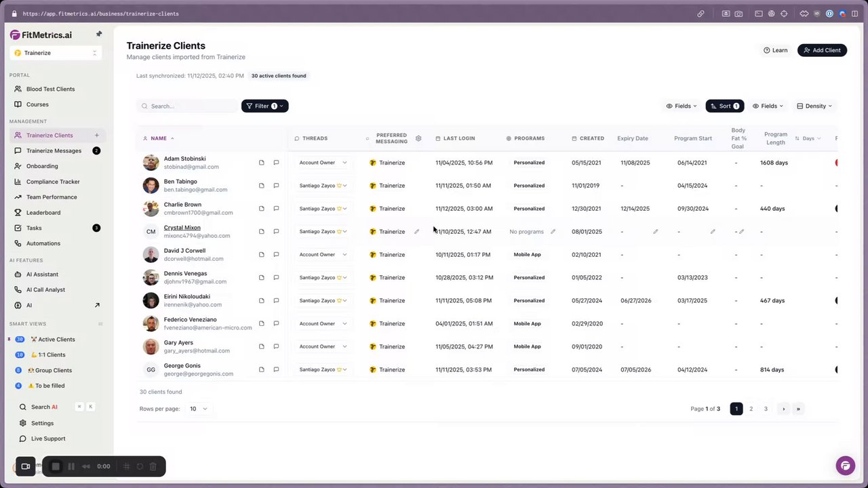This screenshot has height=488, width=868.
Task: Open Adam Stobinski's chat message icon
Action: tap(276, 163)
